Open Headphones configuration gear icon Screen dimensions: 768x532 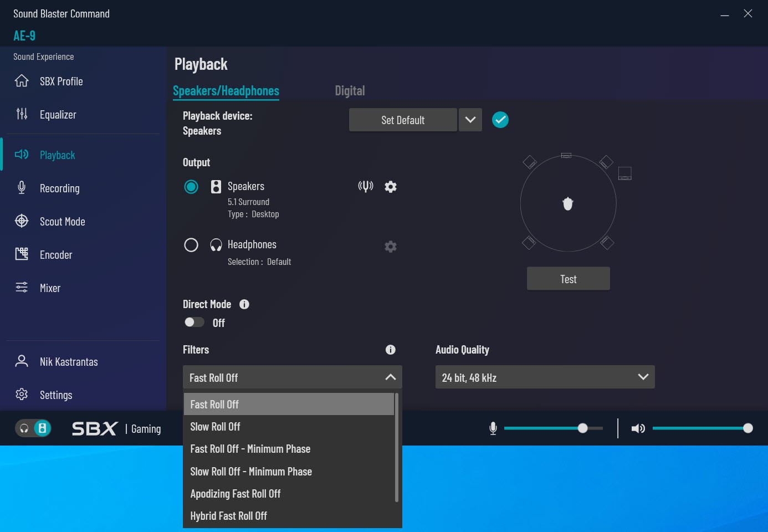pos(391,247)
